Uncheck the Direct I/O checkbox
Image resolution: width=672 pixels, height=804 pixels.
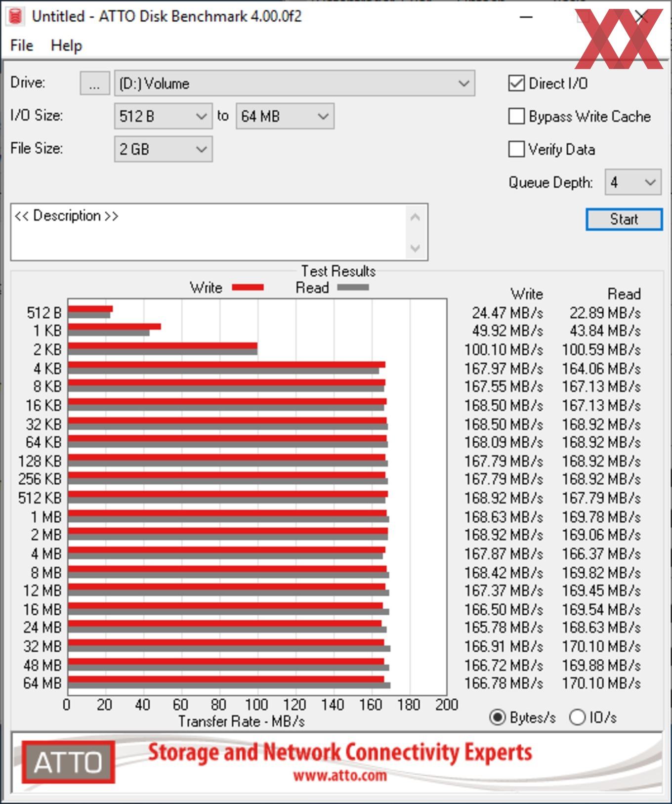click(516, 83)
